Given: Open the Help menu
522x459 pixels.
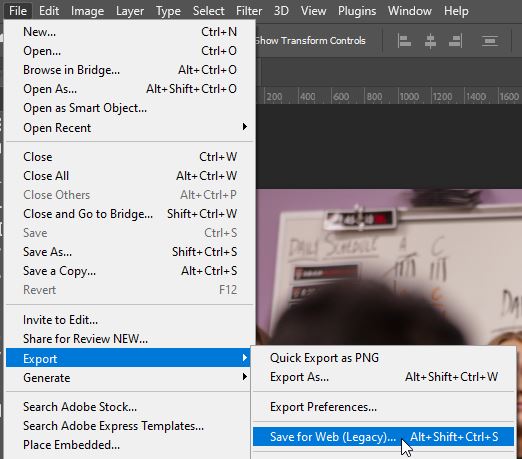Looking at the screenshot, I should 456,11.
